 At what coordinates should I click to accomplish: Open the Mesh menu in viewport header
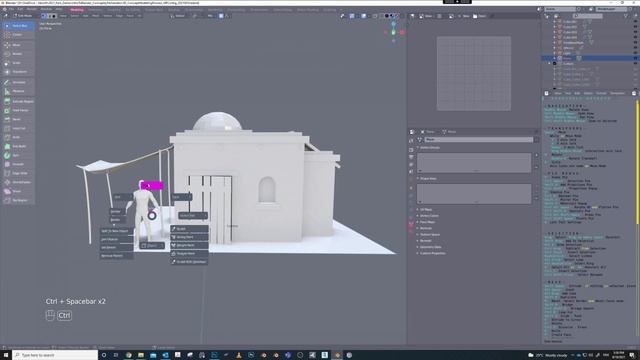click(96, 16)
